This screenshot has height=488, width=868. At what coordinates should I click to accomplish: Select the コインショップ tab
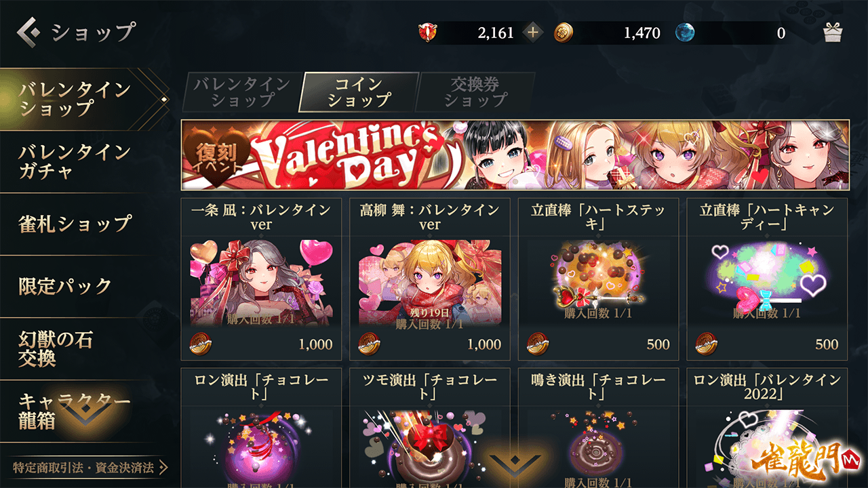coord(359,92)
